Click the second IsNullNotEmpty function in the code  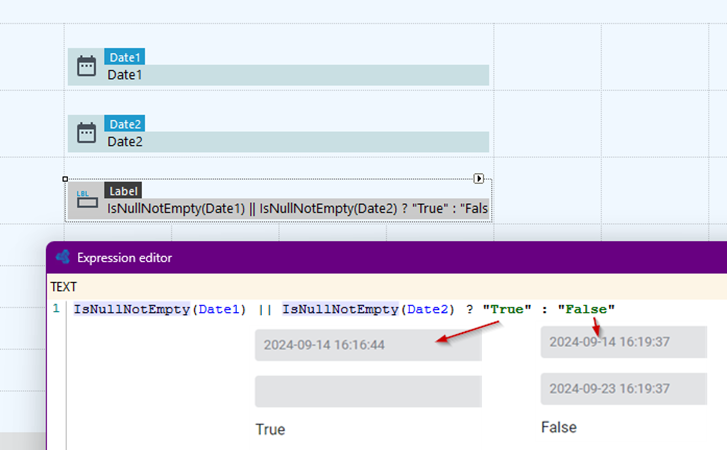tap(340, 309)
